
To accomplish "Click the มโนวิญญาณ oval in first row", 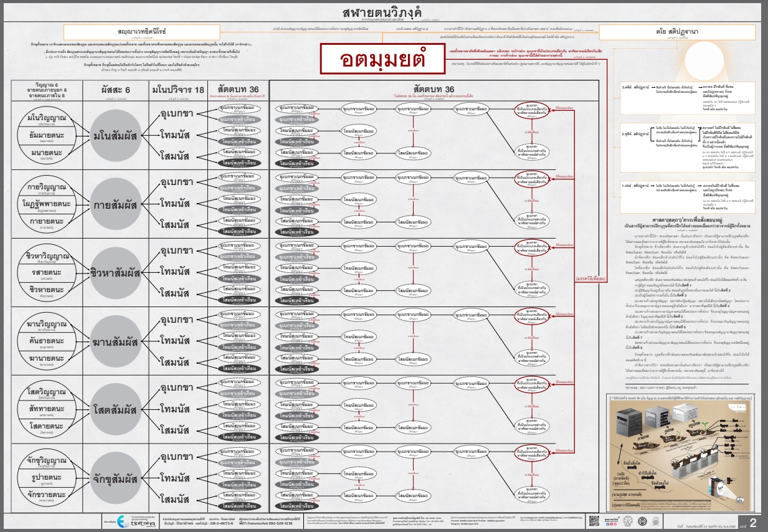I will click(x=47, y=118).
